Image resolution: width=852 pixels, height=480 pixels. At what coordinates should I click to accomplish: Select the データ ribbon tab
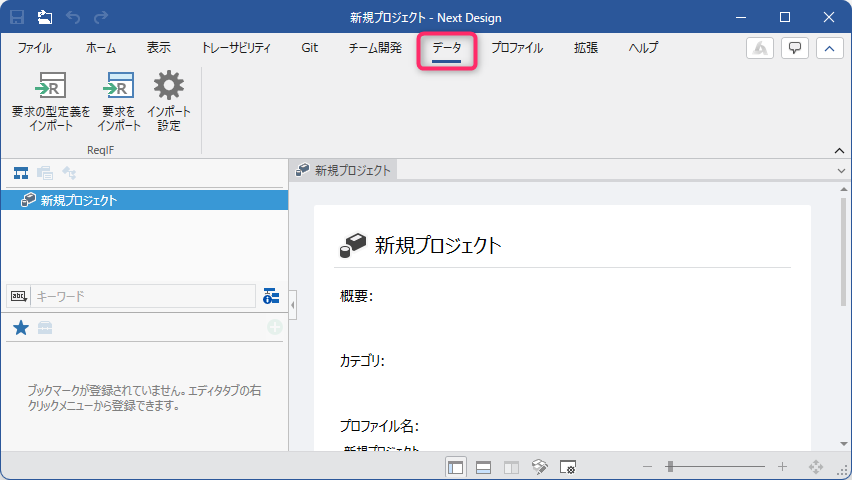point(447,49)
